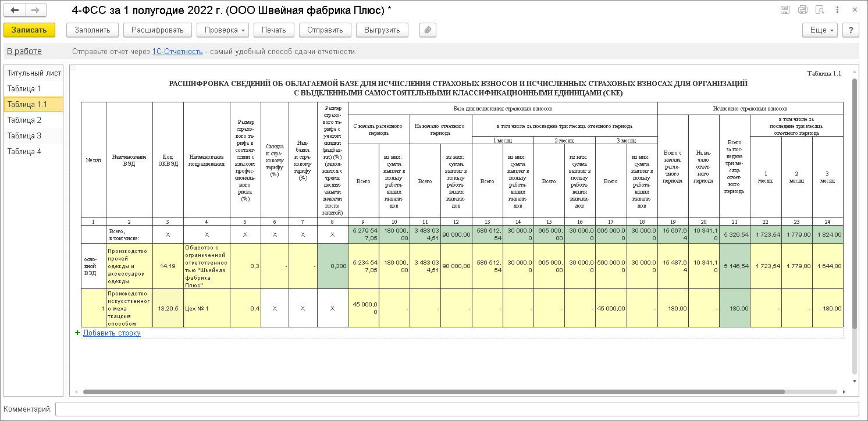Open the three-dot vertical menu

(838, 10)
